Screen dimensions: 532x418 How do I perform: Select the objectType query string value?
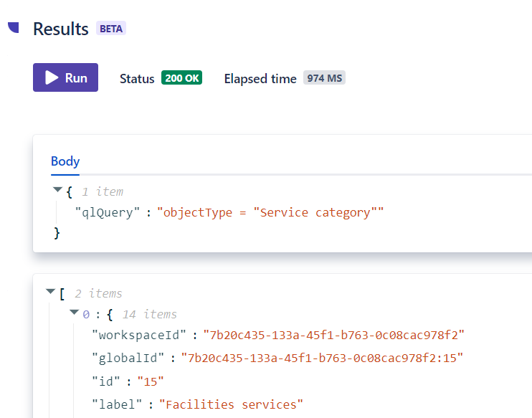pos(270,212)
